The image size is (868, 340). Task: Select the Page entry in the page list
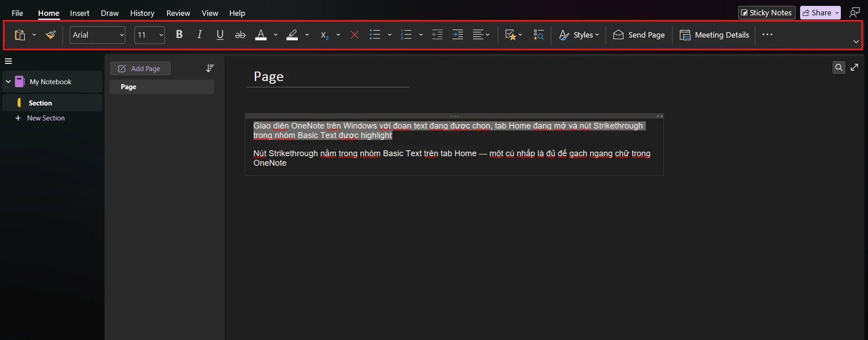(x=162, y=87)
